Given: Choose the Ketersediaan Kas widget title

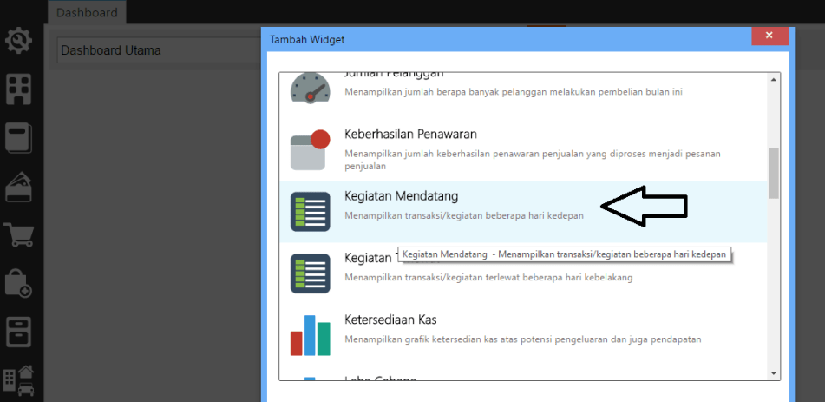Looking at the screenshot, I should coord(390,320).
